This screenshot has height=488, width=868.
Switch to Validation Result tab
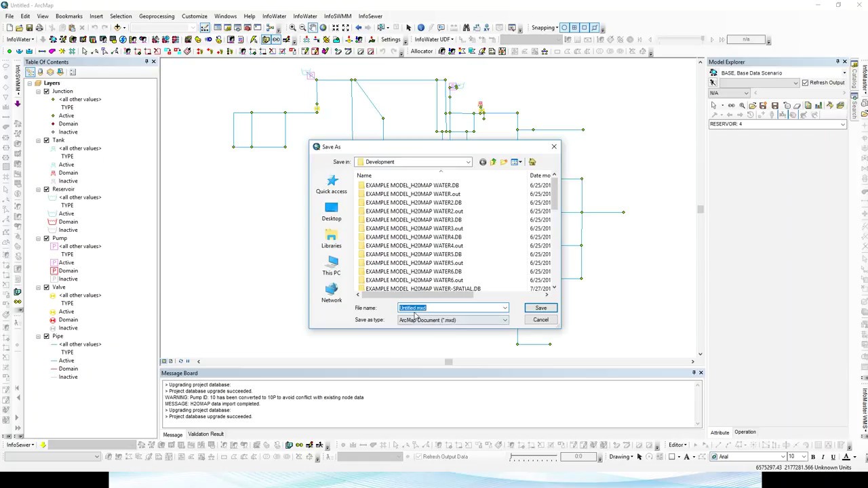pos(205,434)
